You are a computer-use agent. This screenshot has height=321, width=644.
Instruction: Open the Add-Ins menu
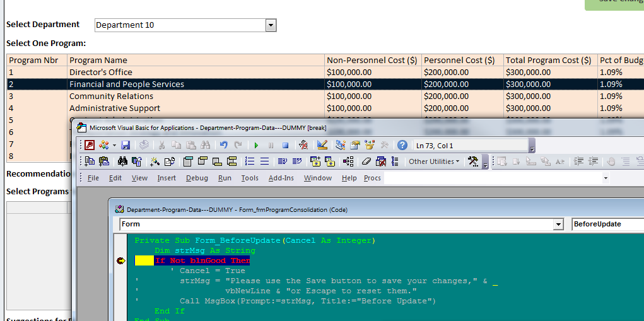(281, 178)
